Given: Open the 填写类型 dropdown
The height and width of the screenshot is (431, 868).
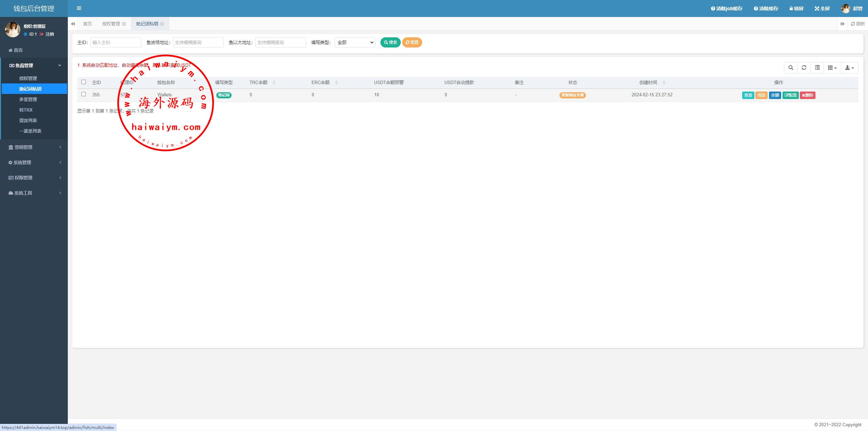Looking at the screenshot, I should (355, 42).
